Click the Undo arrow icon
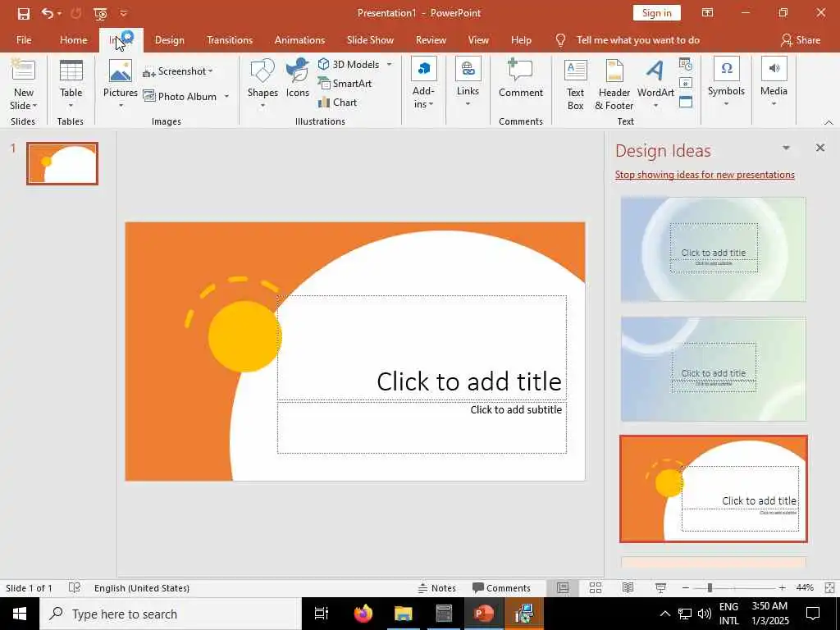Viewport: 840px width, 630px height. (x=48, y=13)
